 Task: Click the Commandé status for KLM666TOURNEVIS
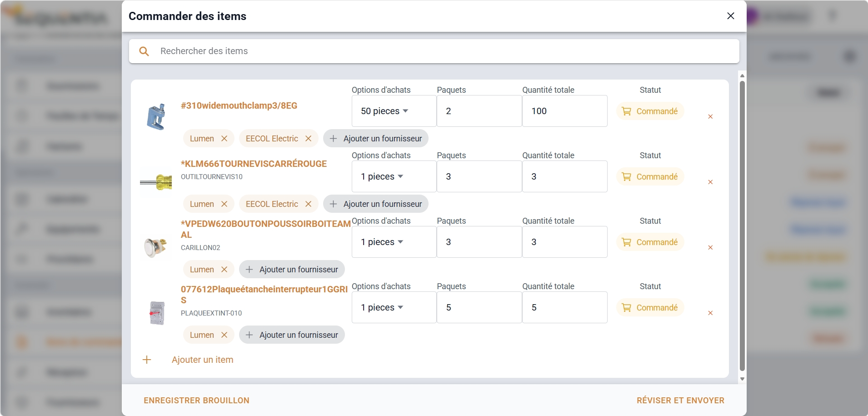[650, 177]
